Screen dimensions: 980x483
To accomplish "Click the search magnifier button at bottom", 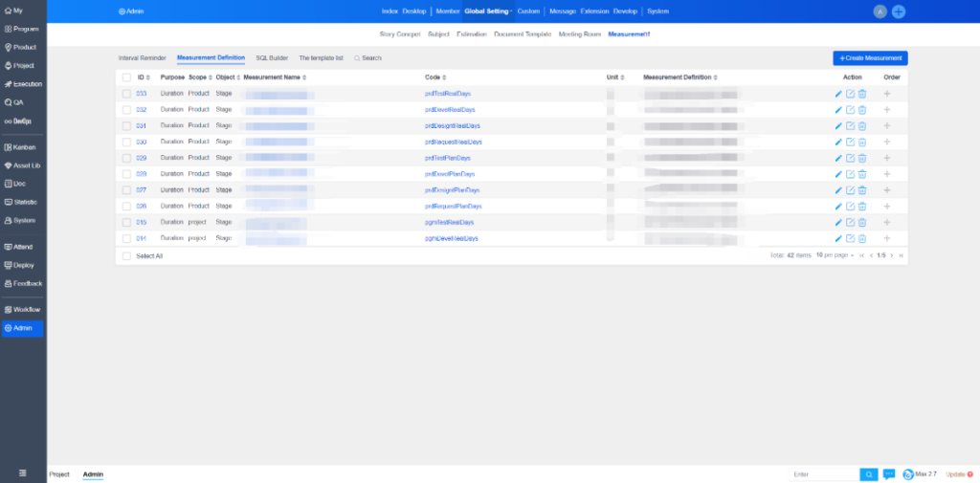I will point(868,474).
